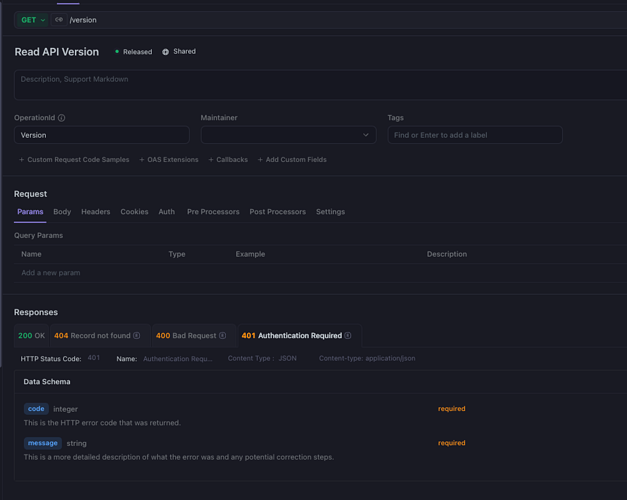Viewport: 627px width, 500px height.
Task: Click Custom Request Code Samples button
Action: (x=74, y=160)
